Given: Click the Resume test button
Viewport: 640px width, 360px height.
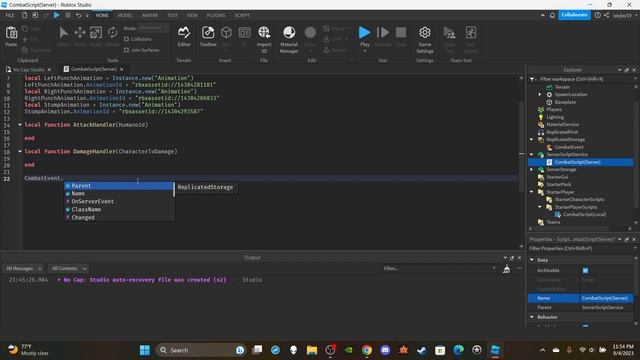Looking at the screenshot, I should (383, 32).
